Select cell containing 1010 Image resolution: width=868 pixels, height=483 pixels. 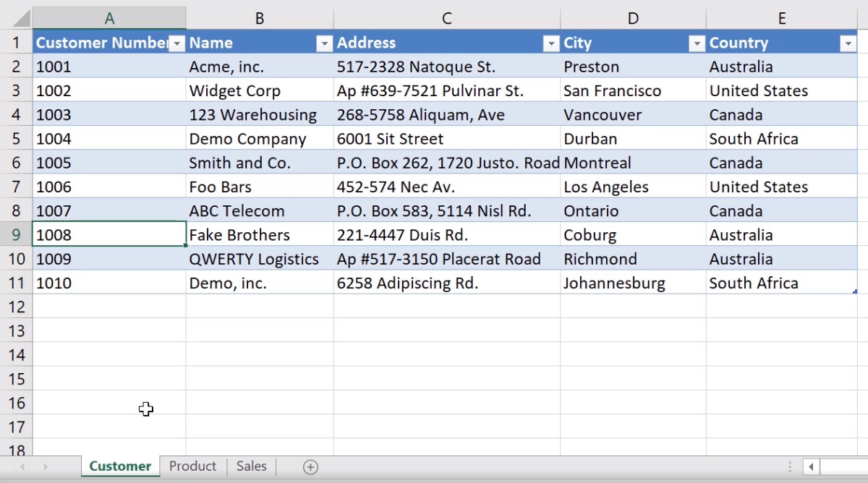click(x=109, y=283)
